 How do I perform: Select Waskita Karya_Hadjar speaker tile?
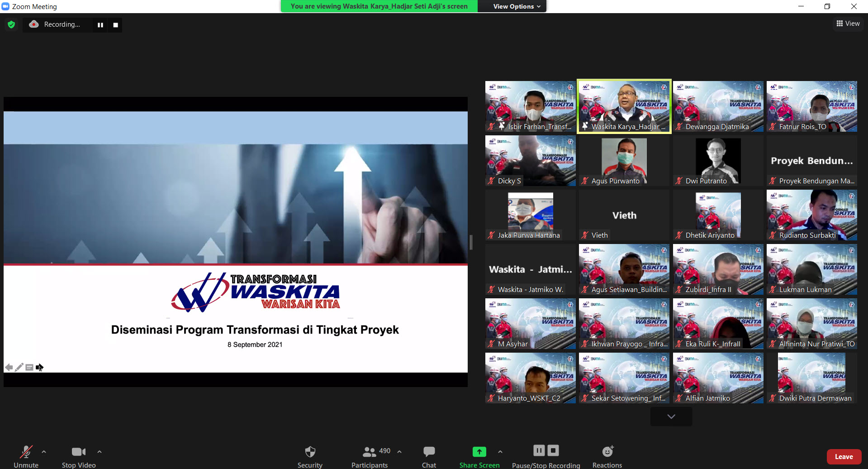coord(624,106)
